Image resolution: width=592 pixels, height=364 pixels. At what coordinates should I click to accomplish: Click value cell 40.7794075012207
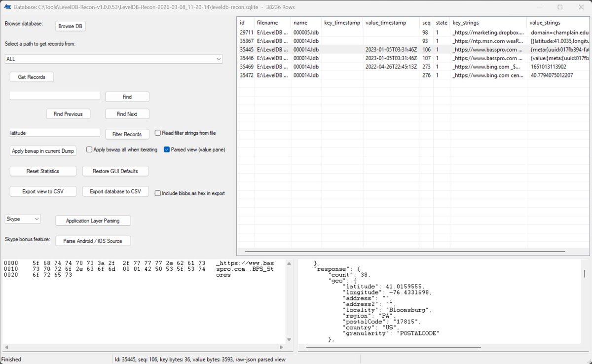click(558, 75)
